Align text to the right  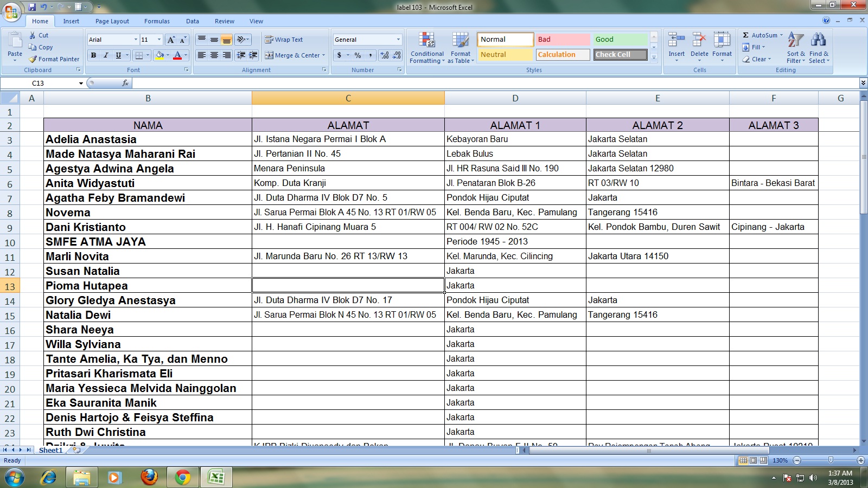coord(227,55)
